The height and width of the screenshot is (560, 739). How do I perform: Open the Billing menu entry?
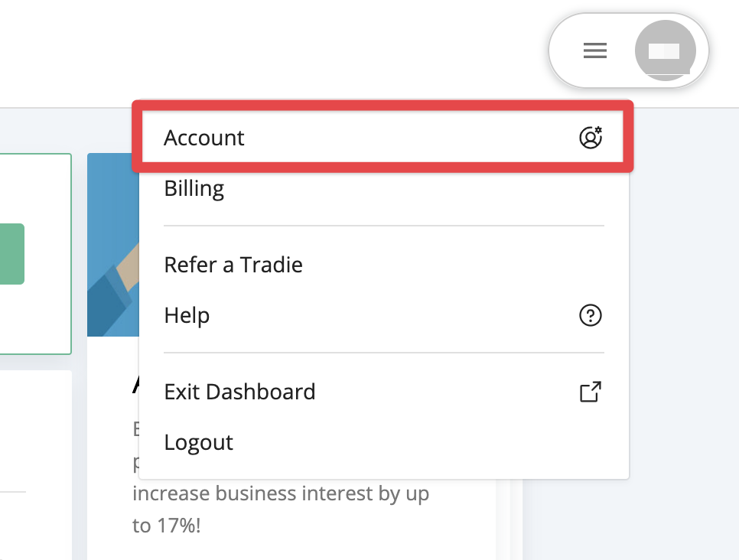click(x=194, y=188)
